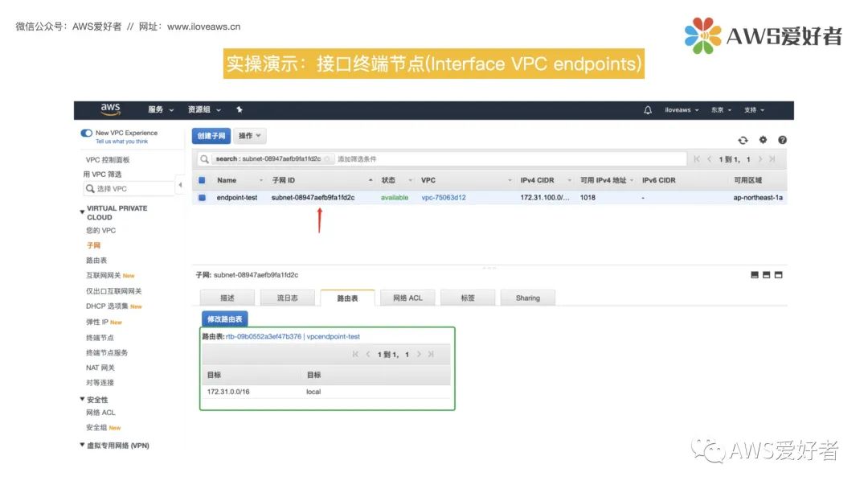Expand the 虚拟专用网络 (VPN) section
Image resolution: width=868 pixels, height=489 pixels.
click(x=83, y=445)
